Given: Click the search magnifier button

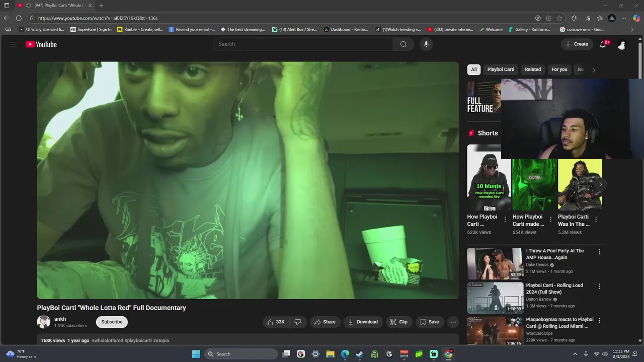Looking at the screenshot, I should [404, 44].
